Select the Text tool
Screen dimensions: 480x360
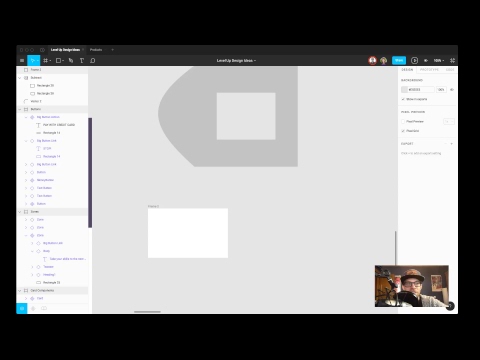click(x=82, y=61)
